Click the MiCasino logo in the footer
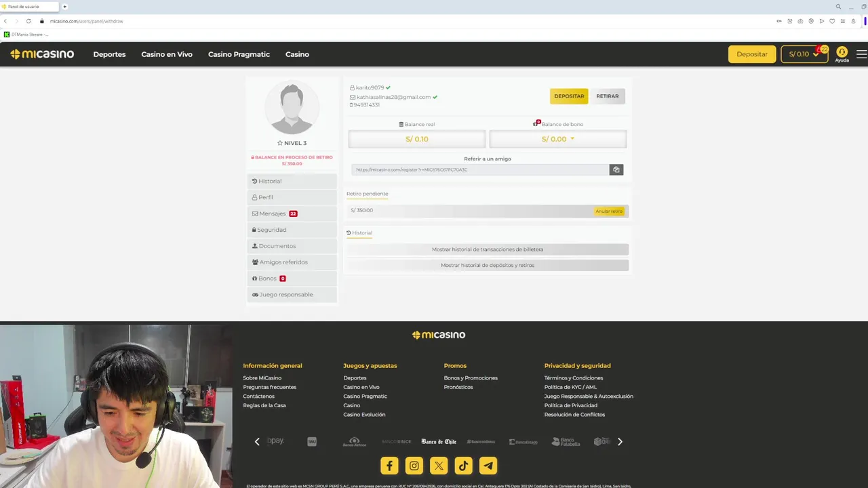This screenshot has height=488, width=868. click(x=439, y=335)
